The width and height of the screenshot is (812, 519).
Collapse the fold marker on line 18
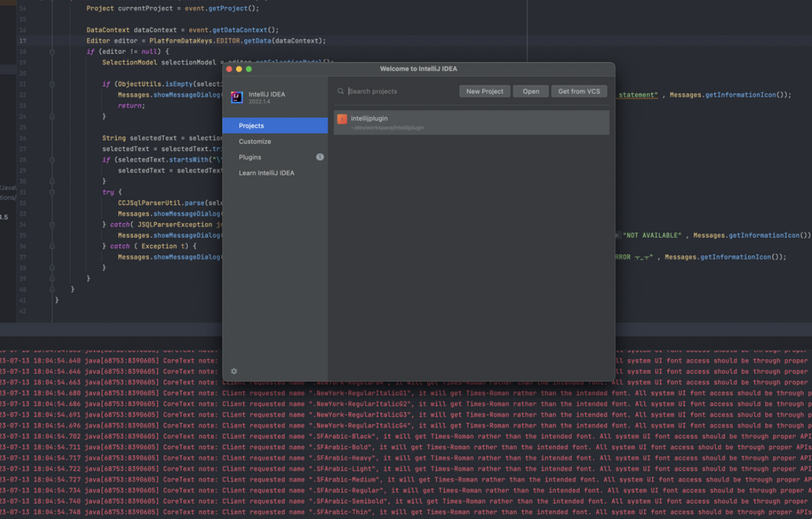pos(52,52)
